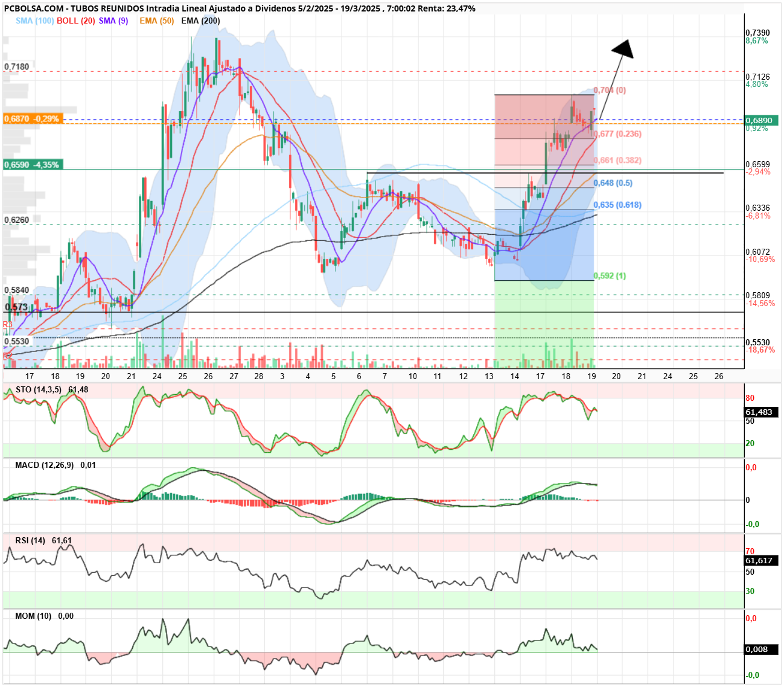Viewport: 784px width, 687px height.
Task: Select the orange EMA (50) legend label
Action: click(156, 21)
